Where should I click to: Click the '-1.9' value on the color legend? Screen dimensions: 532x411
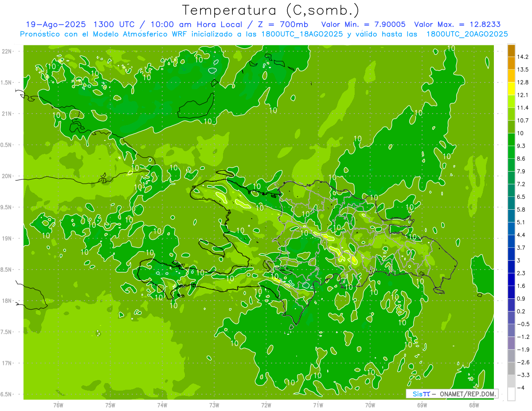(523, 349)
